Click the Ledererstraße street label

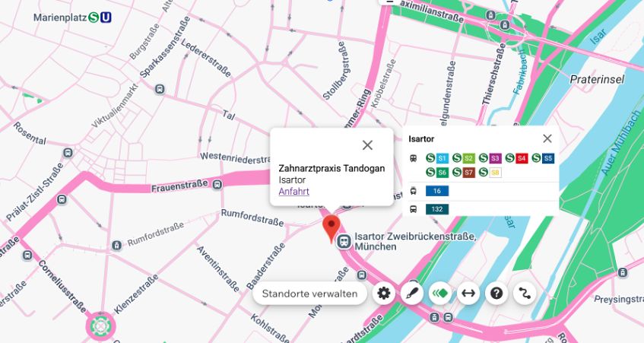tap(206, 59)
